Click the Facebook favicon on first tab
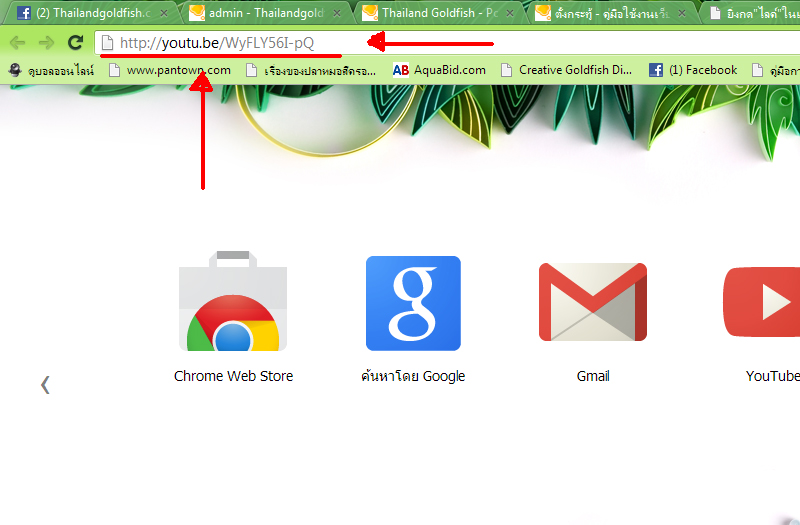 [x=23, y=13]
